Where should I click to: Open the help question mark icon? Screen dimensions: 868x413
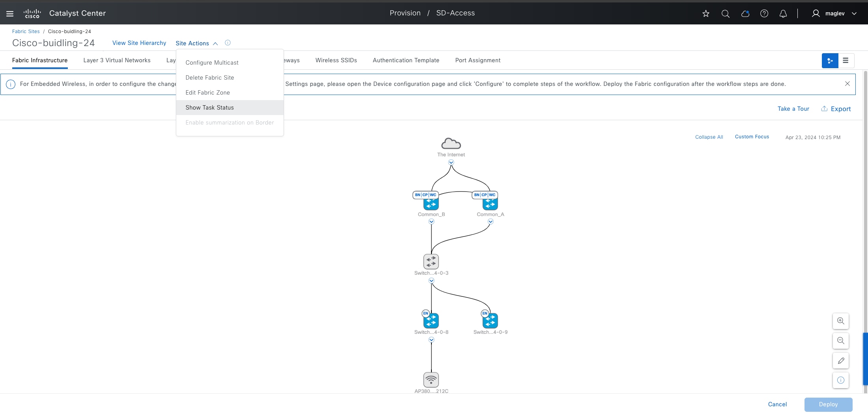764,14
